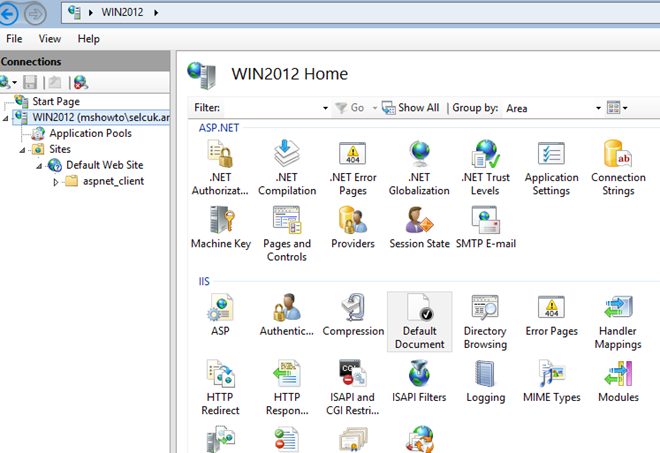Select Application Pools node
The height and width of the screenshot is (453, 660).
tap(90, 133)
